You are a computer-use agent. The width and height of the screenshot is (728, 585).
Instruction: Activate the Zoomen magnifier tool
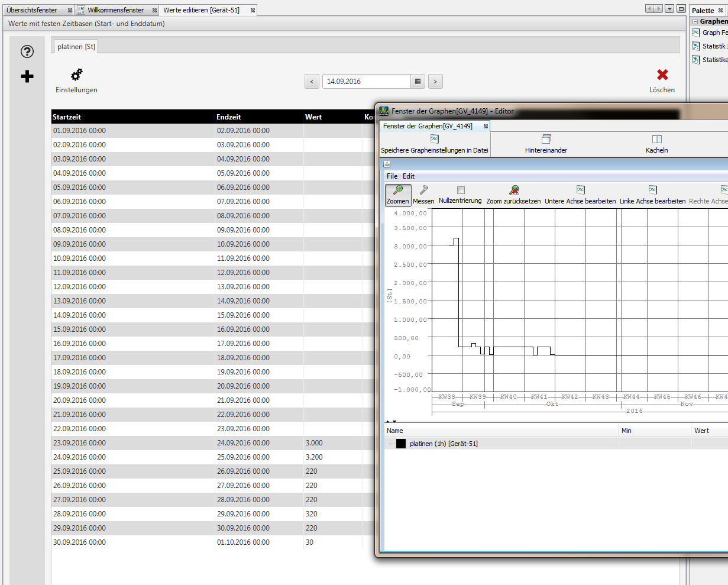398,194
